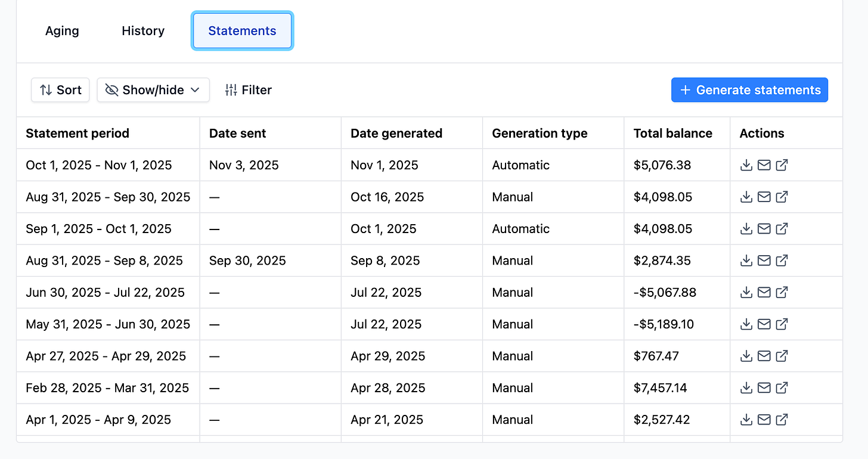Switch to the Aging tab
The image size is (868, 459).
point(62,31)
